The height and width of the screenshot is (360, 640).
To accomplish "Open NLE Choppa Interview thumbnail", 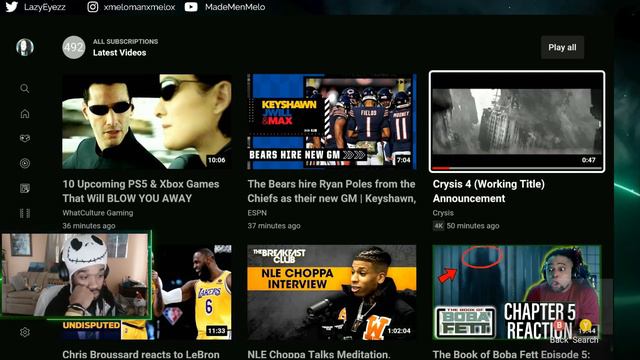I will (332, 292).
